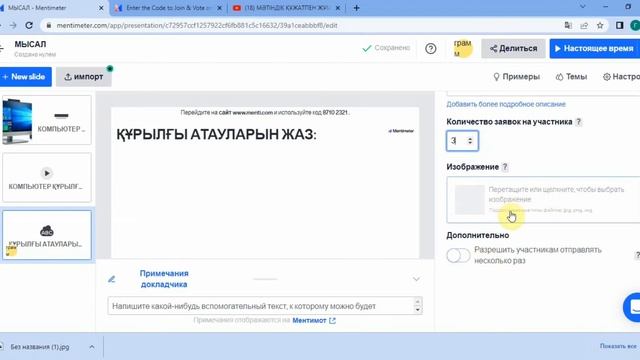This screenshot has height=360, width=640.
Task: Adjust the entries count stepper arrows
Action: [x=470, y=141]
